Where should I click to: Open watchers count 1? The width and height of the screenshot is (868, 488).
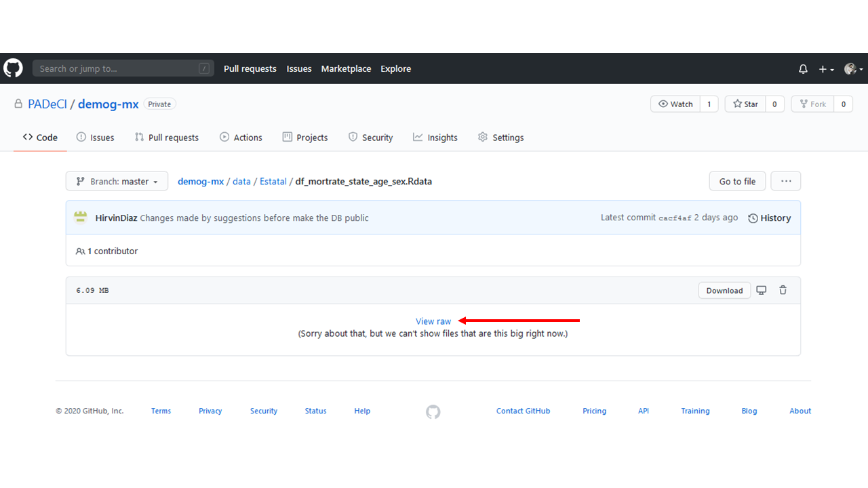[709, 104]
